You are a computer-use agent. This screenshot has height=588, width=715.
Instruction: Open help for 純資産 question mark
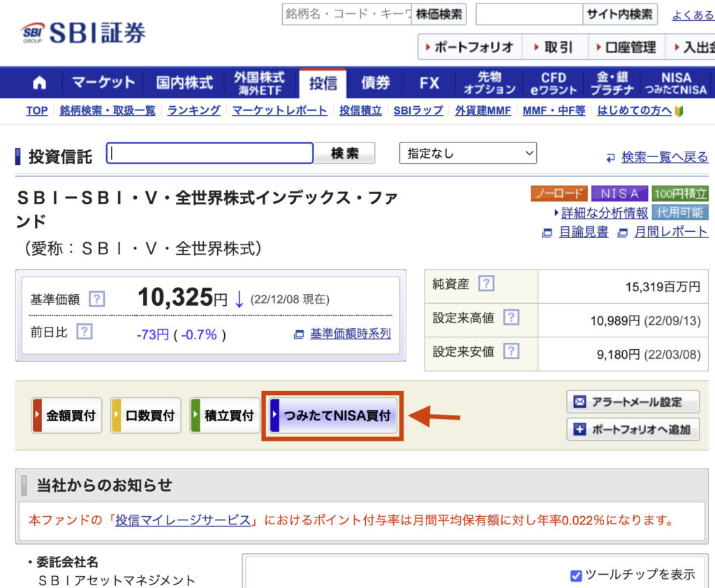486,284
